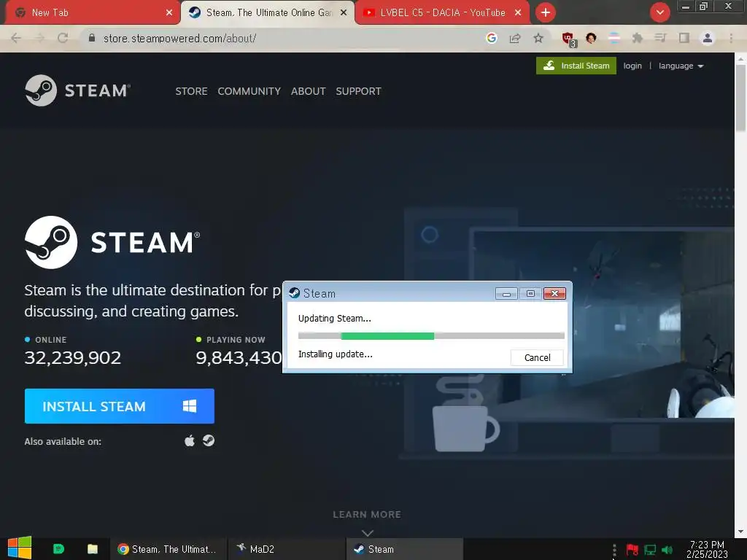Screen dimensions: 747x560
Task: Close the Steam browser tab
Action: [x=344, y=13]
